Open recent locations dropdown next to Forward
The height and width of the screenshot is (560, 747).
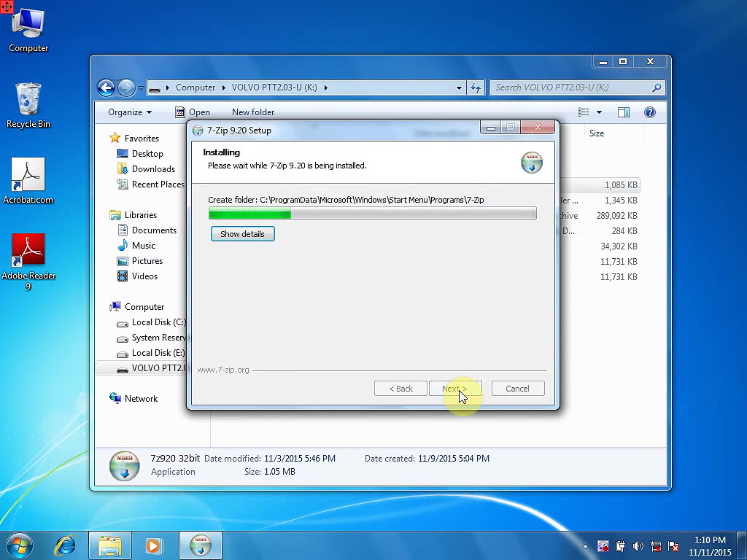click(141, 88)
